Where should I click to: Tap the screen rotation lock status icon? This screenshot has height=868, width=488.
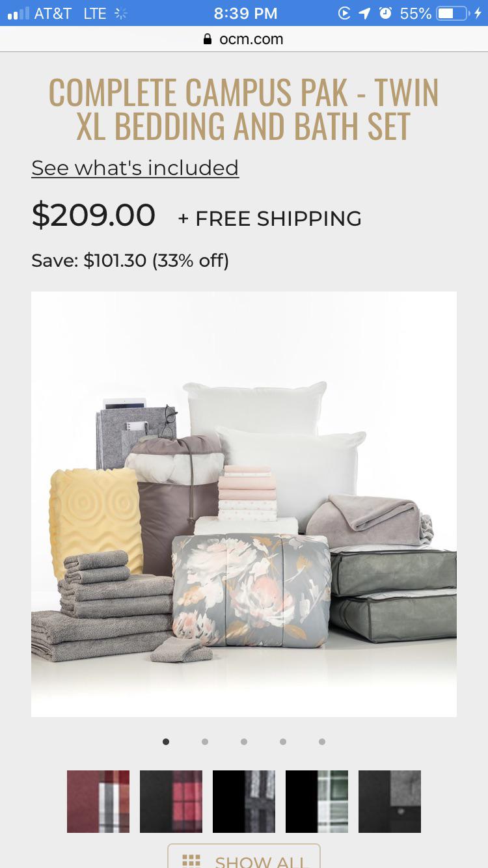344,13
